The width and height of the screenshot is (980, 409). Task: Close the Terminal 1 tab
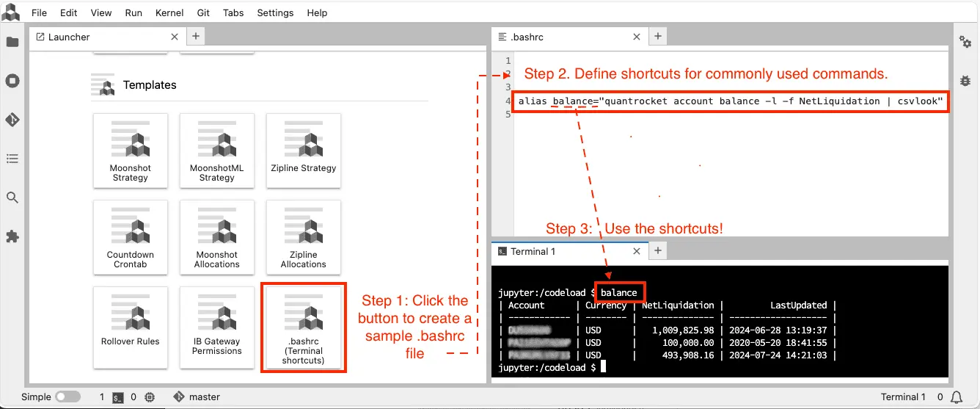pos(636,251)
